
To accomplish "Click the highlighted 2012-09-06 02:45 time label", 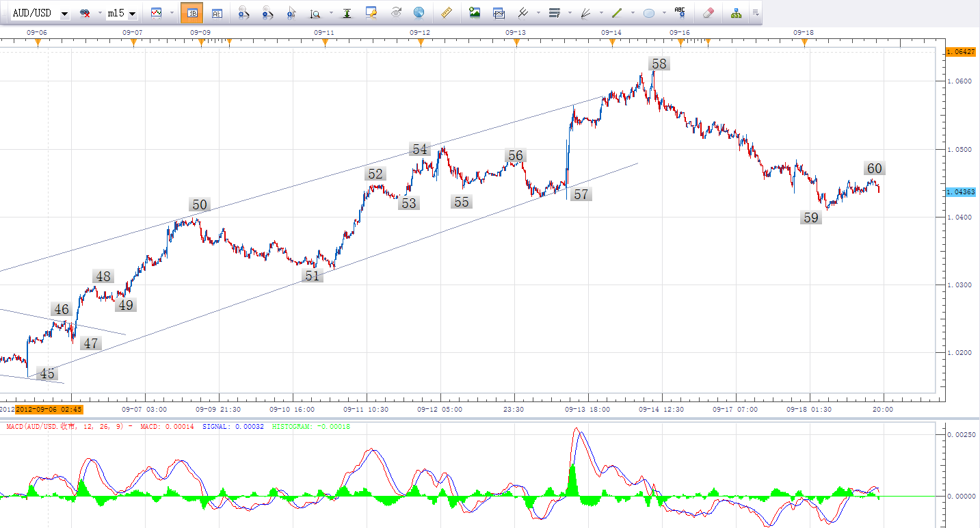I will tap(49, 410).
